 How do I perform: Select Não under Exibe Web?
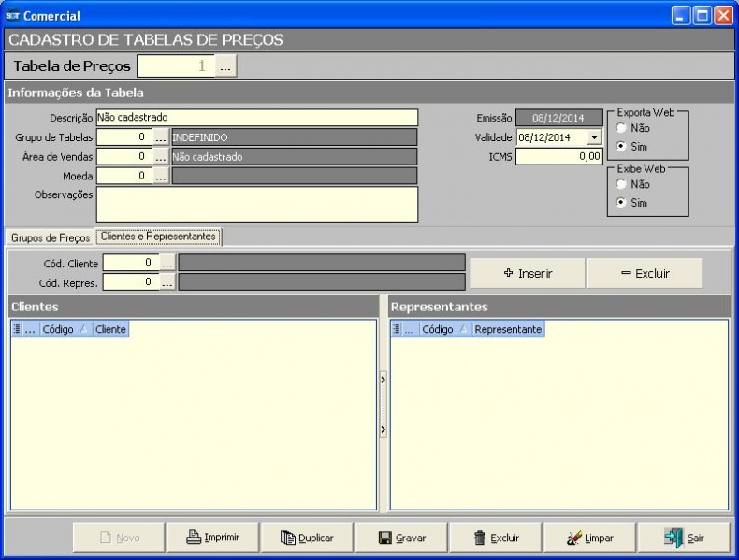point(621,184)
